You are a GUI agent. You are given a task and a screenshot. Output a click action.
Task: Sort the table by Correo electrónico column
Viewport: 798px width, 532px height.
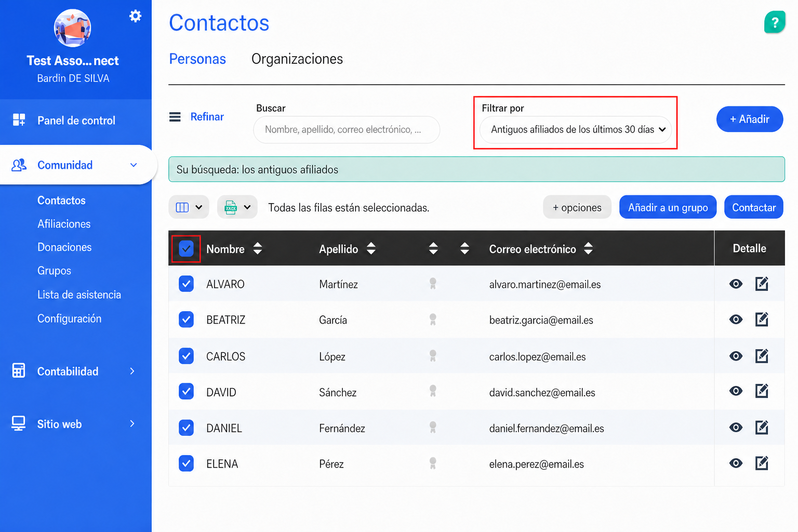click(x=588, y=248)
